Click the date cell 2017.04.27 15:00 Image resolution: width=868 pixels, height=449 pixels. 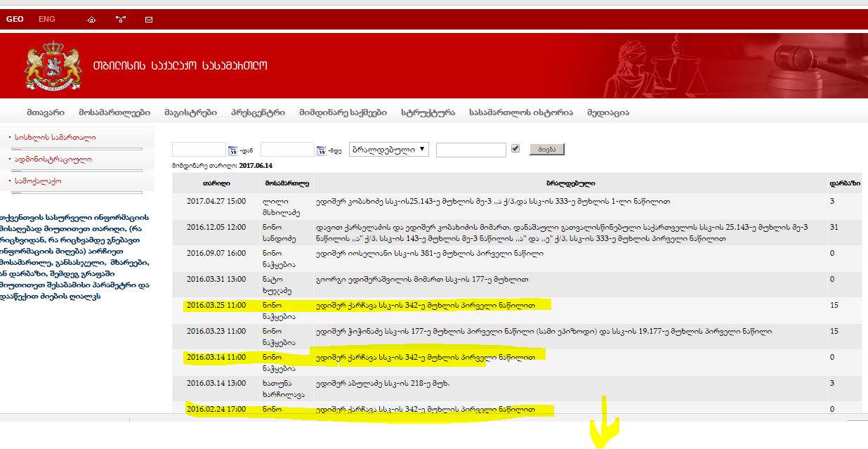(216, 201)
